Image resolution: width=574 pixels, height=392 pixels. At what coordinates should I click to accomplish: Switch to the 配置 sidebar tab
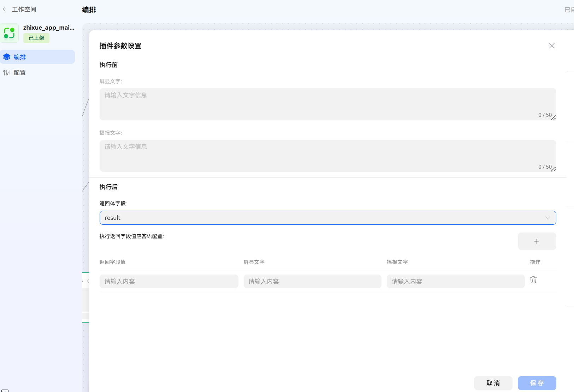(20, 73)
